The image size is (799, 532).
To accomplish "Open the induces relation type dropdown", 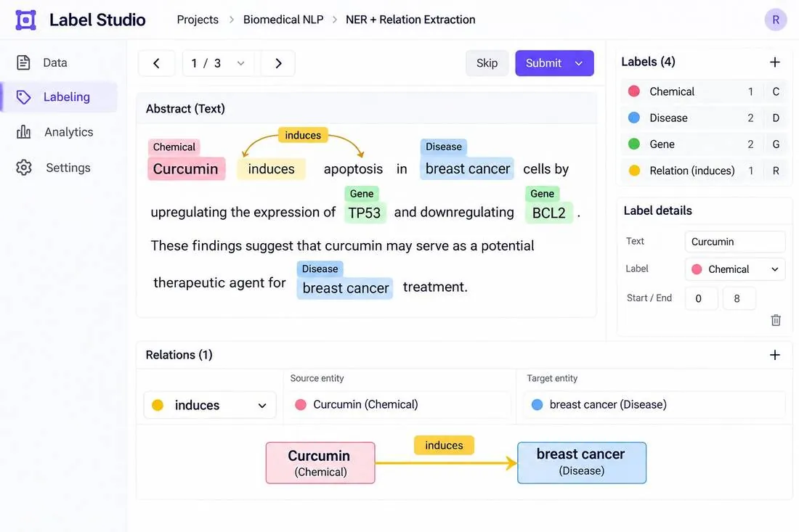I will pos(210,405).
